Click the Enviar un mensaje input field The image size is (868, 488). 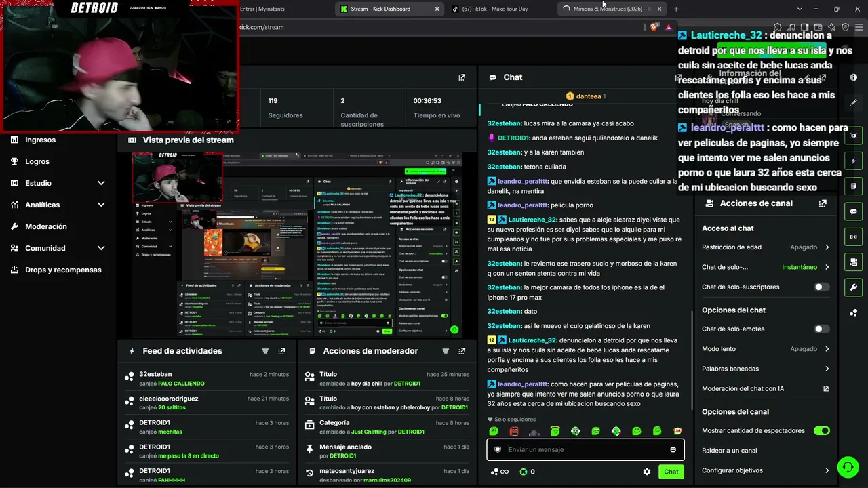(585, 449)
